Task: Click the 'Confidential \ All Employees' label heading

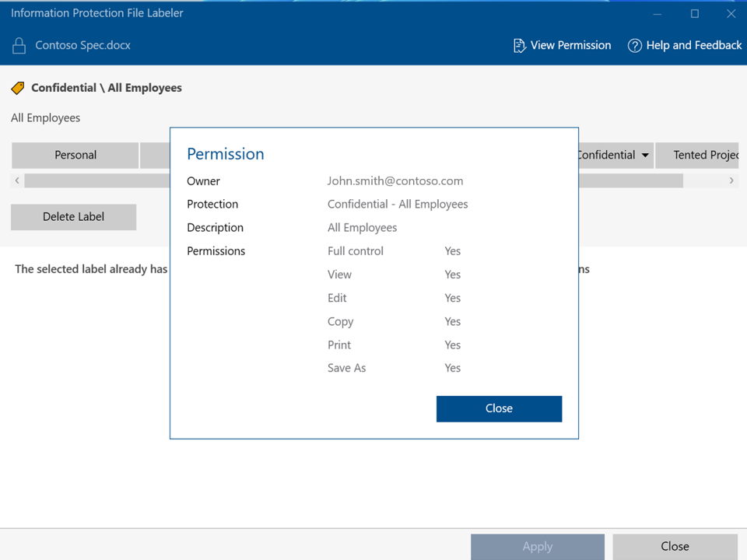Action: click(107, 88)
